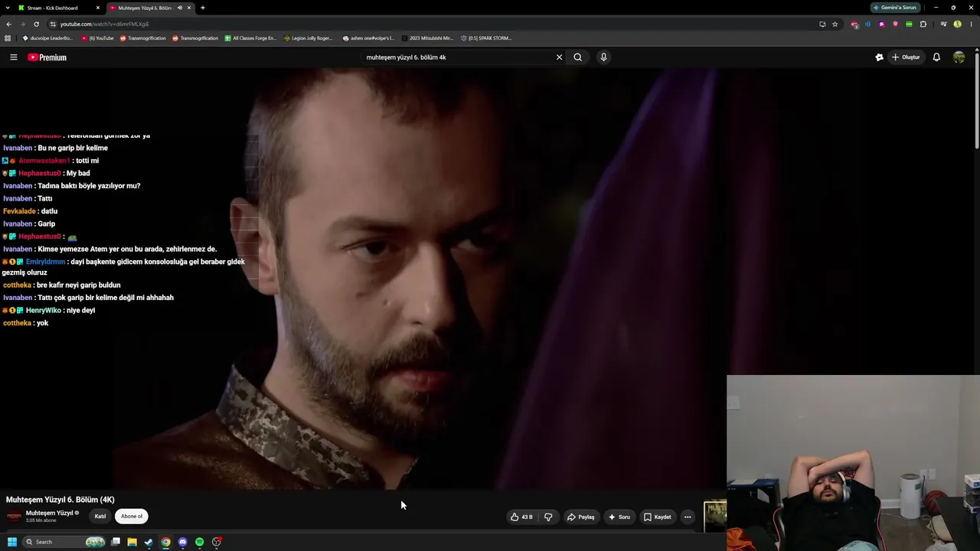Image resolution: width=980 pixels, height=551 pixels.
Task: Open the (6) YouTube bookmark
Action: [97, 38]
